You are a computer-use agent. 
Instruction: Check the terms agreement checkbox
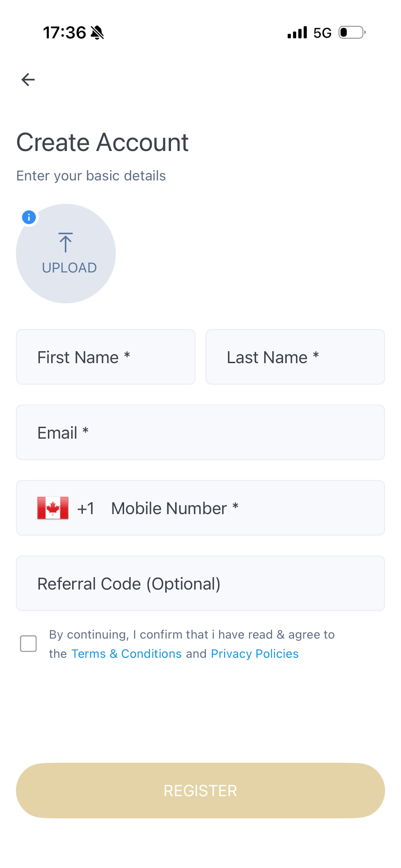28,644
